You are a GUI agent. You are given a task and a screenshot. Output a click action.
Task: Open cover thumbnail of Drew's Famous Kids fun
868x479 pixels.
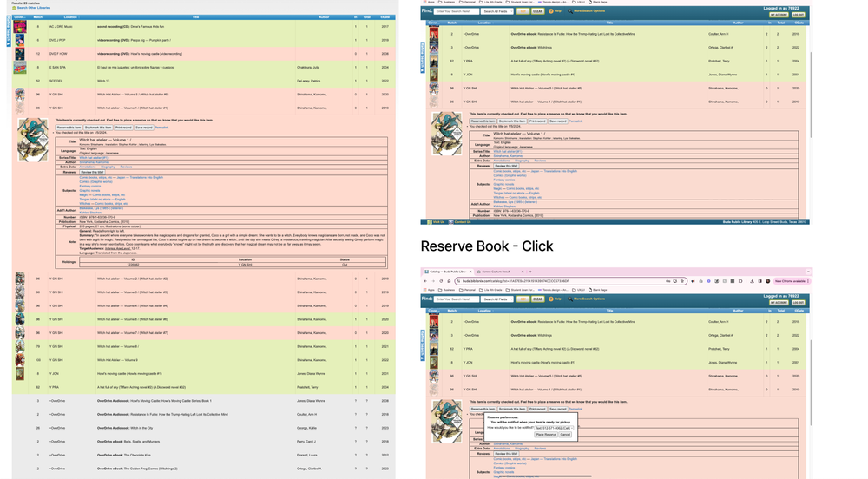coord(20,27)
